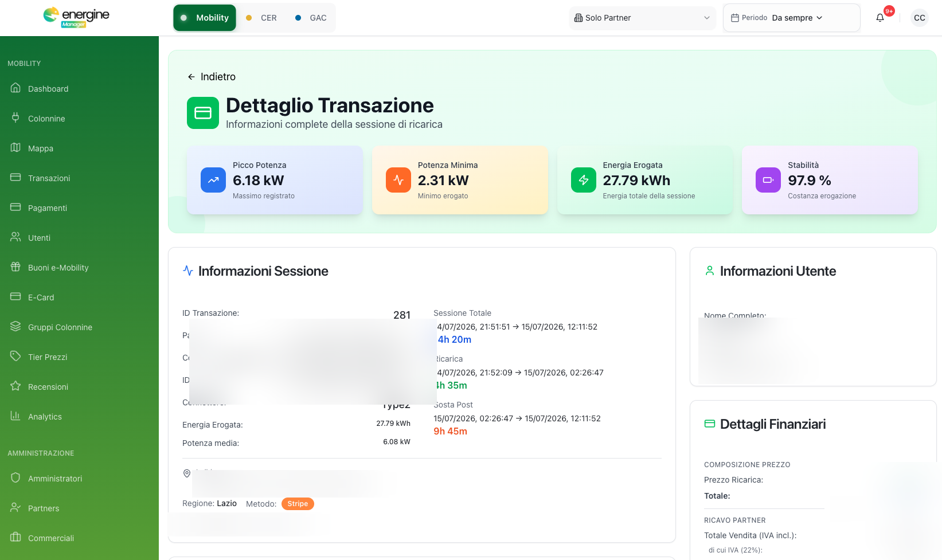Go back with the Indietro link

(212, 77)
